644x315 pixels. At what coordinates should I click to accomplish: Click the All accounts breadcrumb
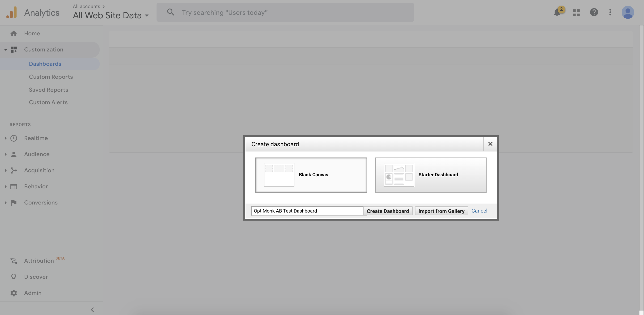(89, 6)
